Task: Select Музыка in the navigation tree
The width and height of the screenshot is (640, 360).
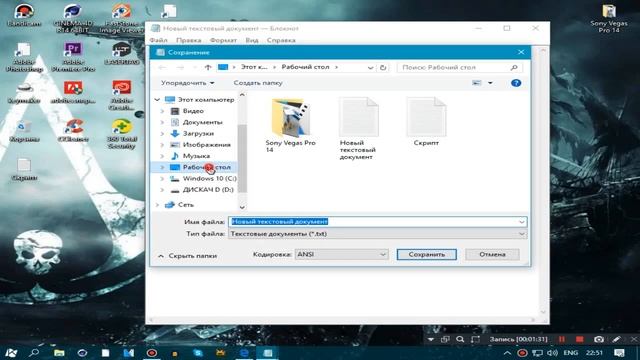Action: [x=196, y=156]
